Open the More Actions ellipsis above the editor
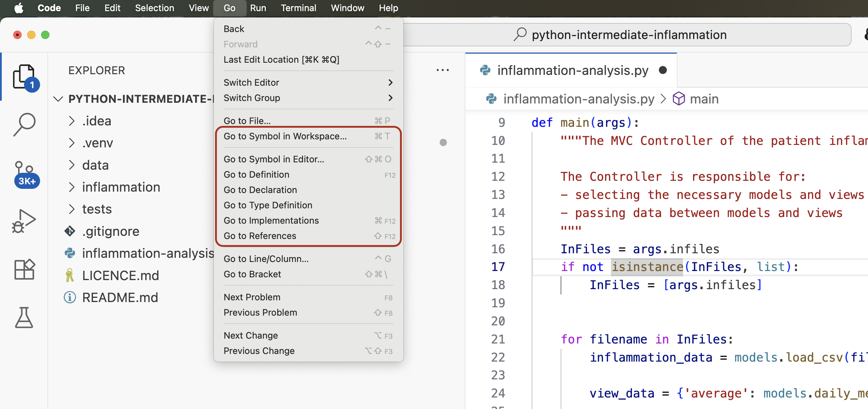 click(442, 70)
